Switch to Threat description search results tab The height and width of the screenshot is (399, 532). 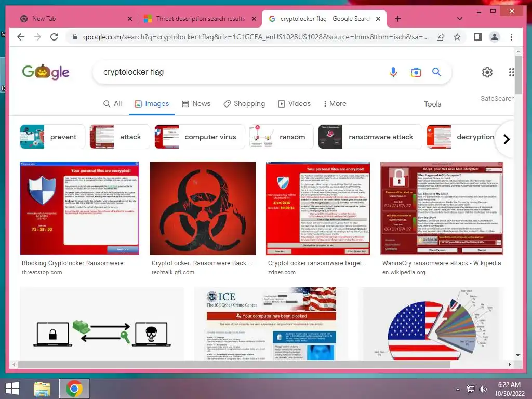point(200,19)
